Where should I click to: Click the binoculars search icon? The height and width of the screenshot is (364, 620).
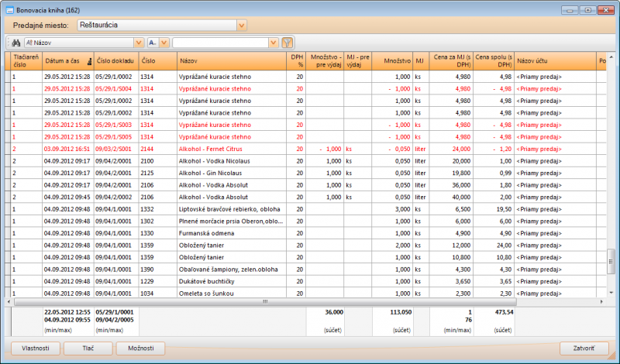(x=15, y=43)
